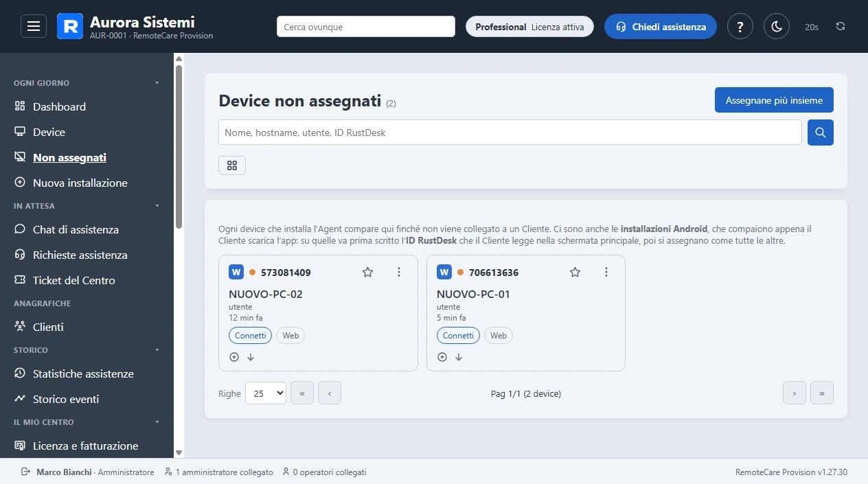Click down arrow icon on NUOVO-PC-02

click(251, 357)
